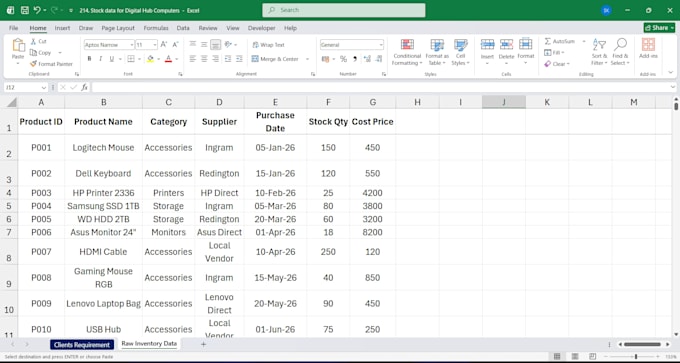Viewport: 680px width, 363px height.
Task: Apply Accounting Number Format icon
Action: tap(326, 59)
